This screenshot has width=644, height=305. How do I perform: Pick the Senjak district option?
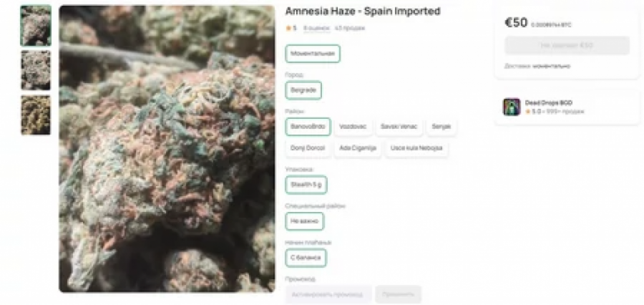pyautogui.click(x=441, y=127)
